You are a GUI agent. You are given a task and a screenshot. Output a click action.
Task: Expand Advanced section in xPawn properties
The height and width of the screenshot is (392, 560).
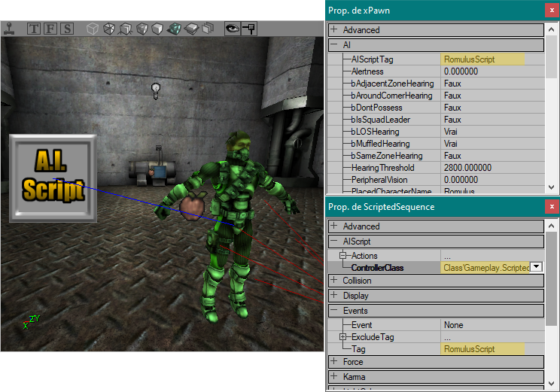coord(334,29)
